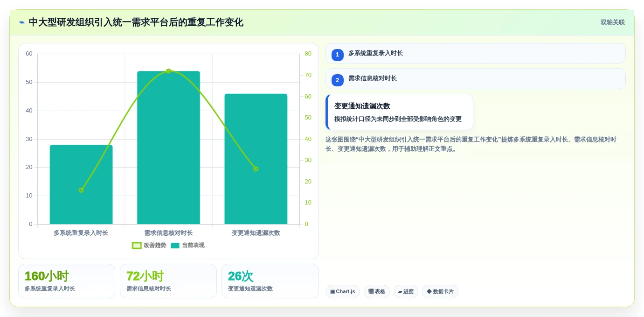Image resolution: width=644 pixels, height=317 pixels.
Task: Click the text 模拟统计口径为未同步到全部受影响角色的变更
Action: point(398,119)
